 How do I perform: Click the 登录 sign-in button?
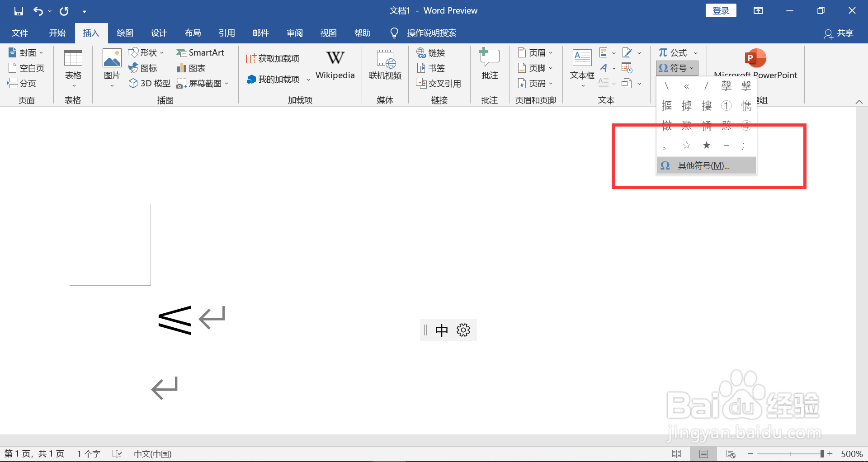[x=721, y=10]
